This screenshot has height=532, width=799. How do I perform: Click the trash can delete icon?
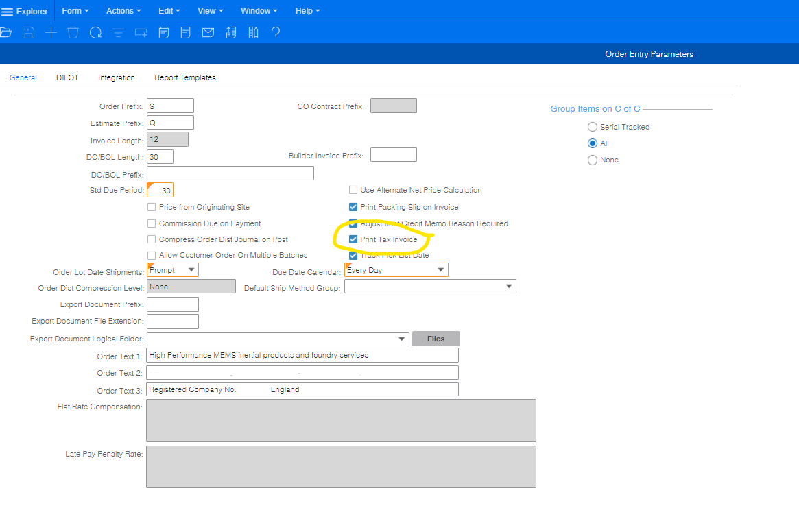(x=73, y=32)
